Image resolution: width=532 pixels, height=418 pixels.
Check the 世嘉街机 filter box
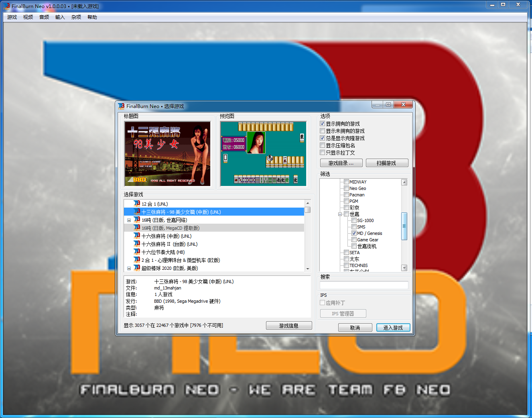coord(354,246)
